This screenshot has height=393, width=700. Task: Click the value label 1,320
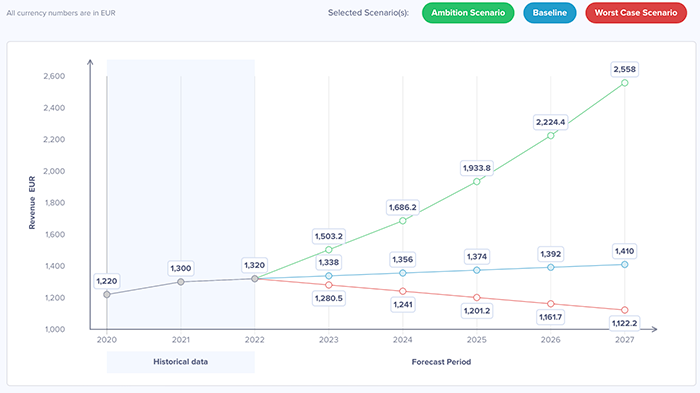[255, 265]
